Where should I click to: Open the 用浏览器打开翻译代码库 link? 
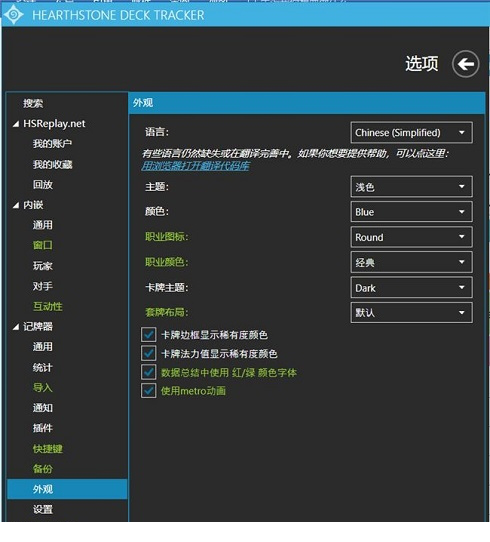point(195,166)
